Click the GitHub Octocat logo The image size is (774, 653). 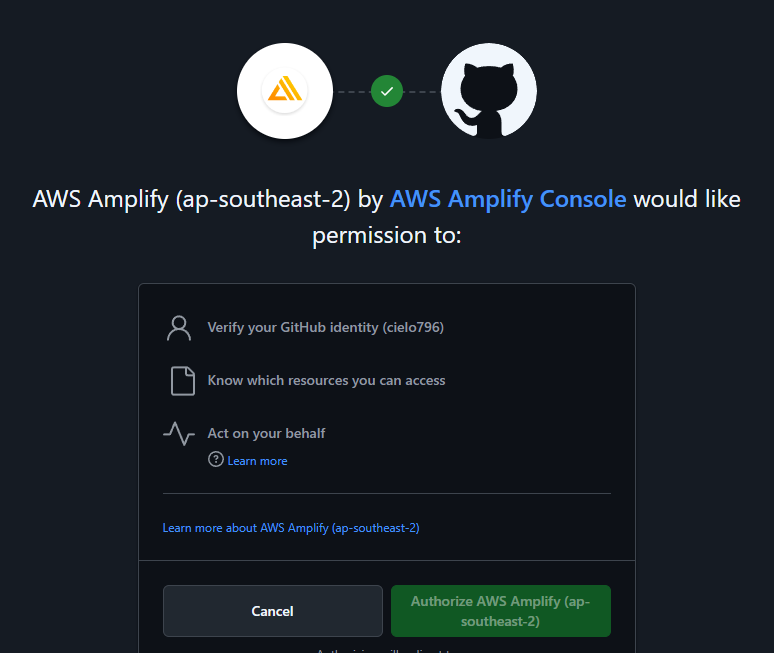tap(489, 91)
